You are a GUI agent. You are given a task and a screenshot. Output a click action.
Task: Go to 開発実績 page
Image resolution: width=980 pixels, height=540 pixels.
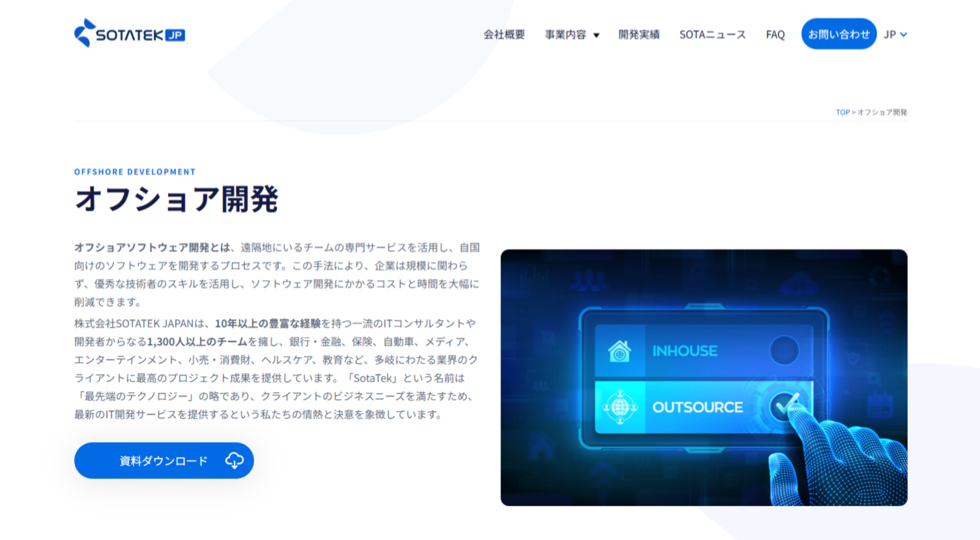click(639, 35)
